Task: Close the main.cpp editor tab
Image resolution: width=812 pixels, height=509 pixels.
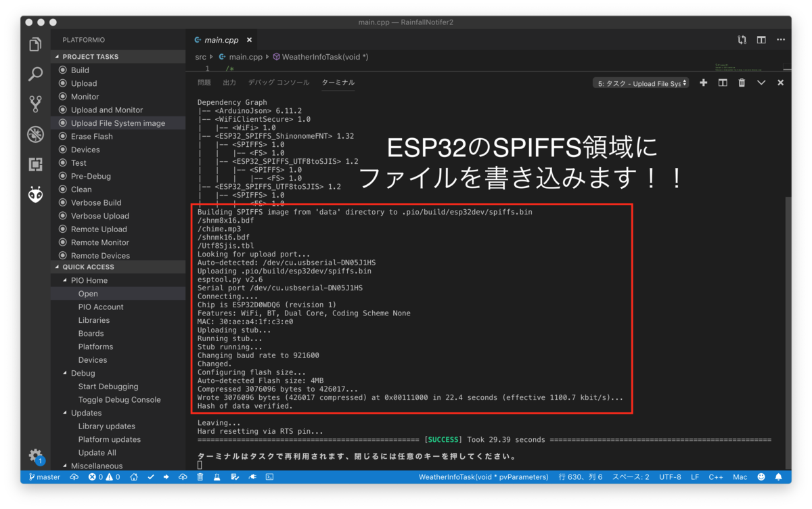Action: (249, 40)
